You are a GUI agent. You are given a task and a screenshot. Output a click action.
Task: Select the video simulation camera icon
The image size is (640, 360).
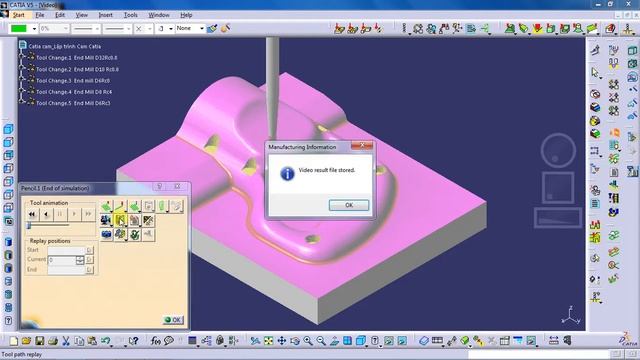pyautogui.click(x=106, y=220)
